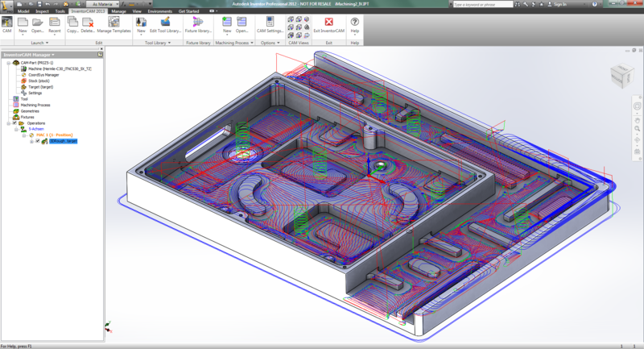Toggle the Operations checkbox in the tree
644x349 pixels.
(14, 123)
